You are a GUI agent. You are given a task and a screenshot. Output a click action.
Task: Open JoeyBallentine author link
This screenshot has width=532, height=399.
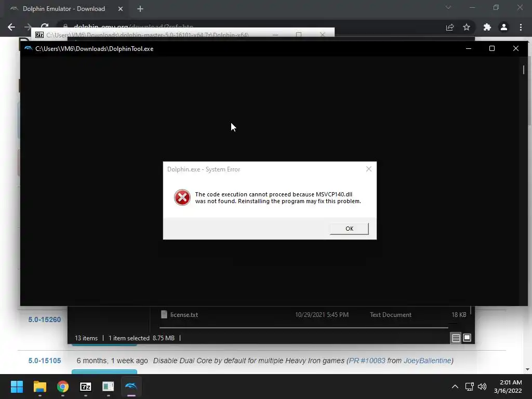coord(427,361)
